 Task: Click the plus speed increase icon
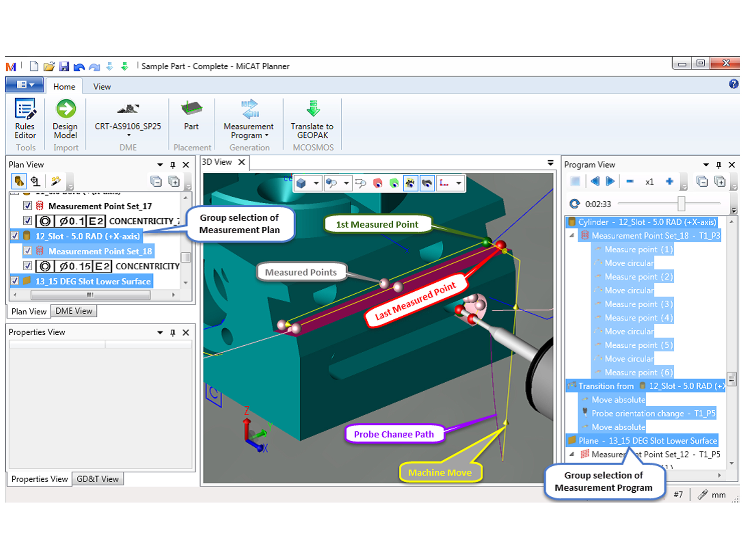tap(669, 182)
